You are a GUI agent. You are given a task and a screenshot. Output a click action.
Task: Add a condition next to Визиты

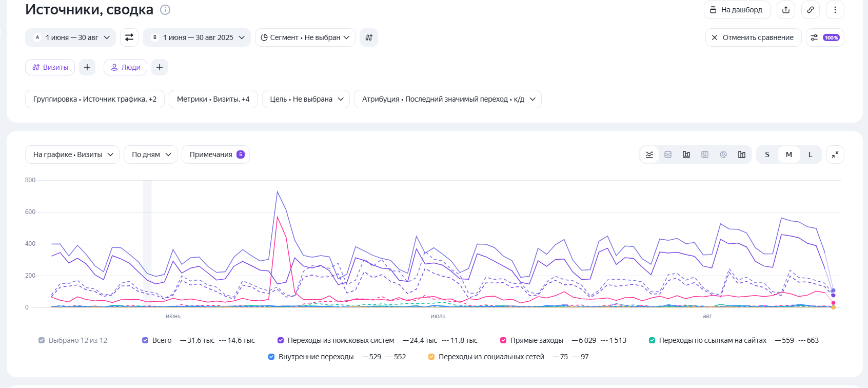[87, 67]
